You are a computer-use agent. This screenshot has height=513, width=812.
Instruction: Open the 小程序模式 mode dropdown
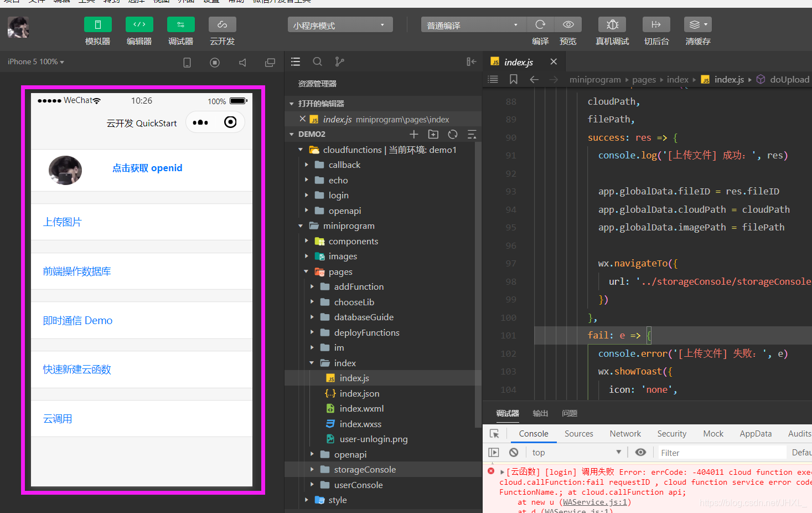click(x=340, y=25)
